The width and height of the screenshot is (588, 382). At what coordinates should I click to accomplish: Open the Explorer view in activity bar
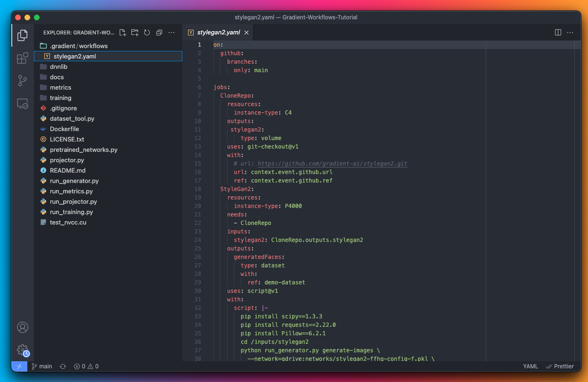[x=22, y=35]
